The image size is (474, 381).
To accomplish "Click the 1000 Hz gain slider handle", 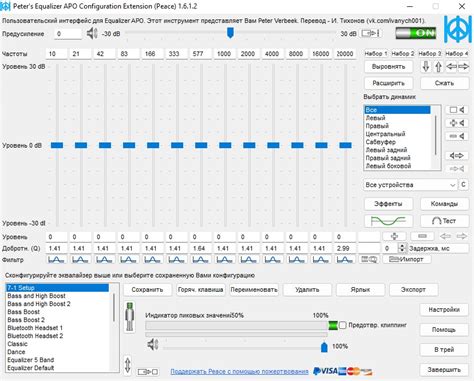I will [x=225, y=145].
